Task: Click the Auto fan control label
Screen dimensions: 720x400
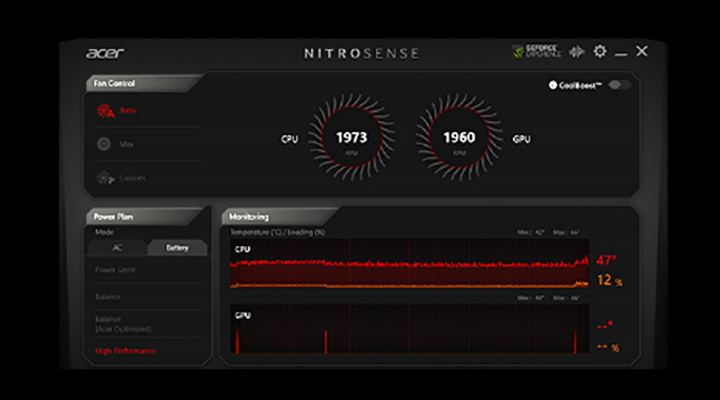Action: pos(128,111)
